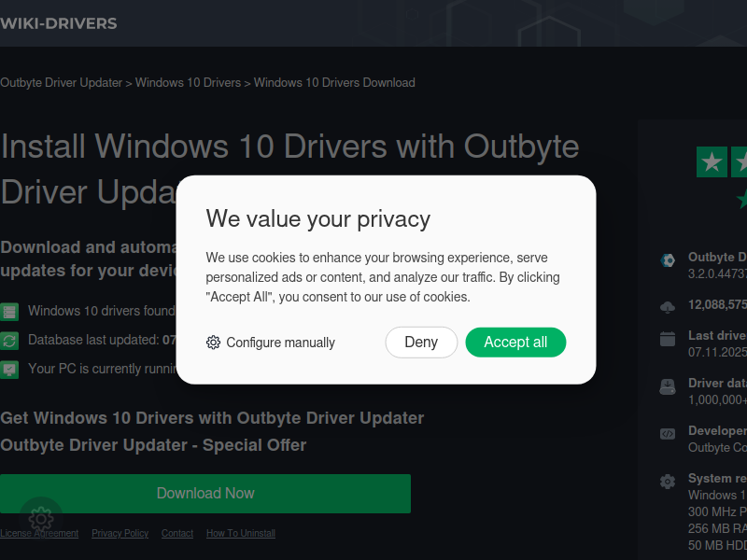Click the gear icon beside Configure manually
The width and height of the screenshot is (747, 560).
point(213,343)
